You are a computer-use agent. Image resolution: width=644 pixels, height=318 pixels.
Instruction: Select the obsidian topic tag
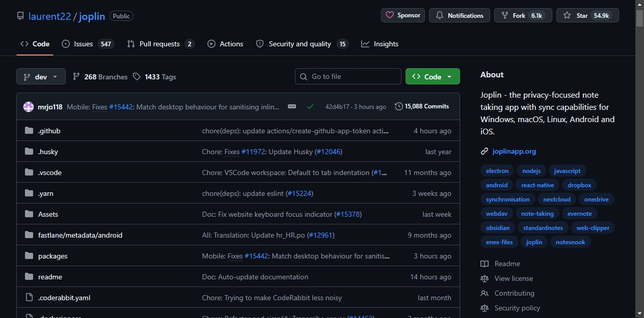pos(498,228)
